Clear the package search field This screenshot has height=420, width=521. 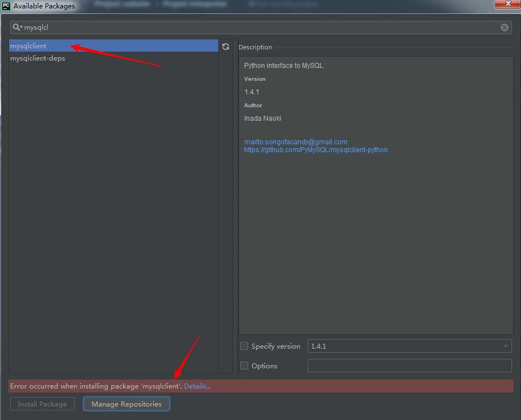click(x=504, y=28)
